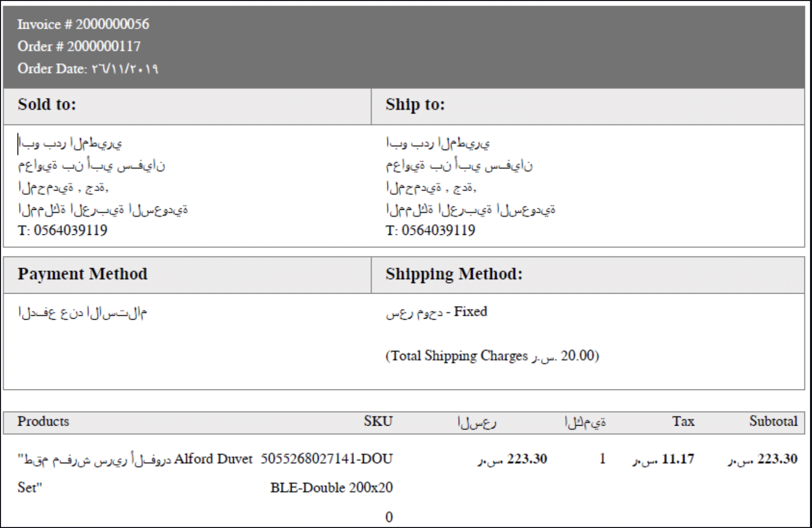
Task: Click the SKU column header
Action: [x=378, y=421]
